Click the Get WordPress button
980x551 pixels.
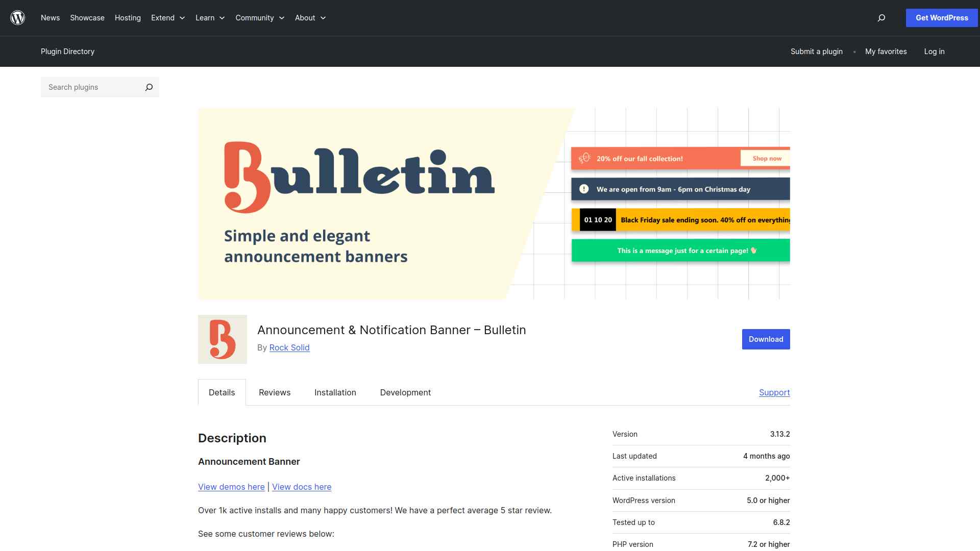point(942,18)
